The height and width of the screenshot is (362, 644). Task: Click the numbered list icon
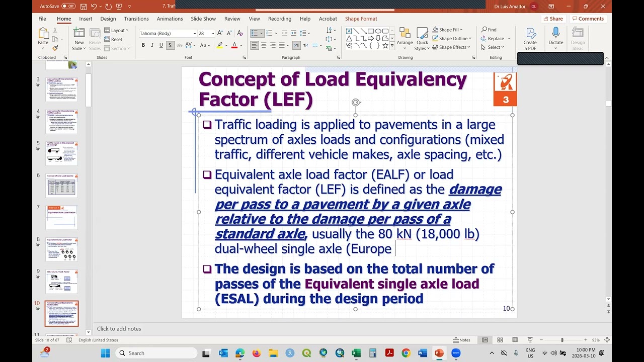pos(269,33)
